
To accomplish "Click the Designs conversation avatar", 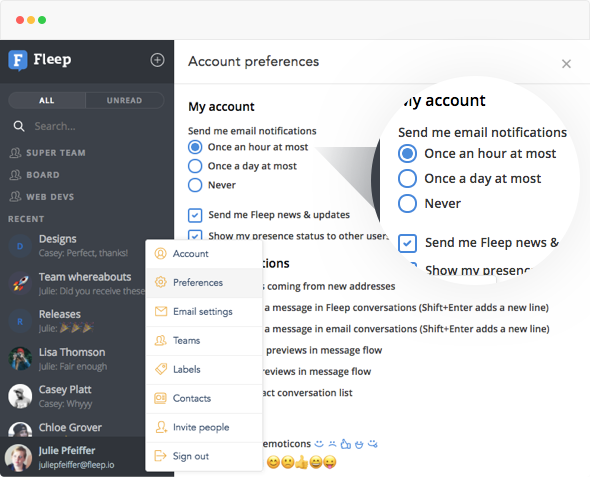I will (20, 246).
